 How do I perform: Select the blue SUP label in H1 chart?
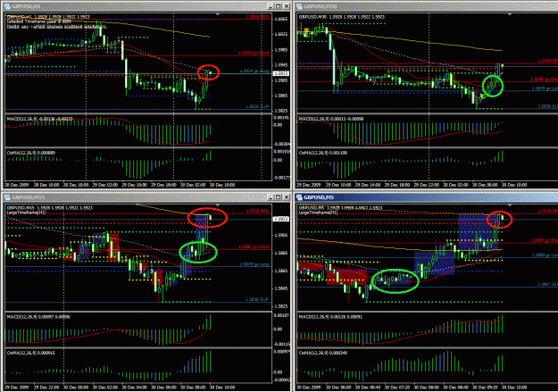pyautogui.click(x=257, y=106)
